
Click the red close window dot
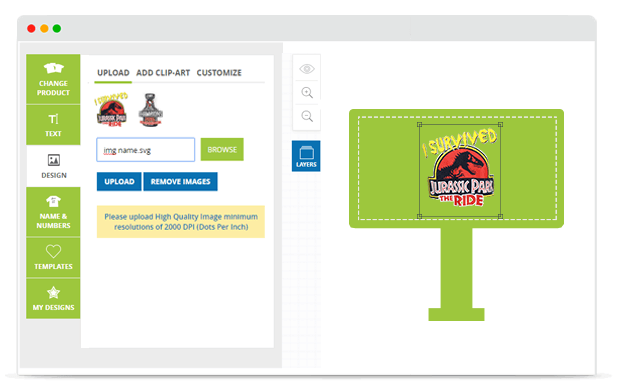pos(31,28)
